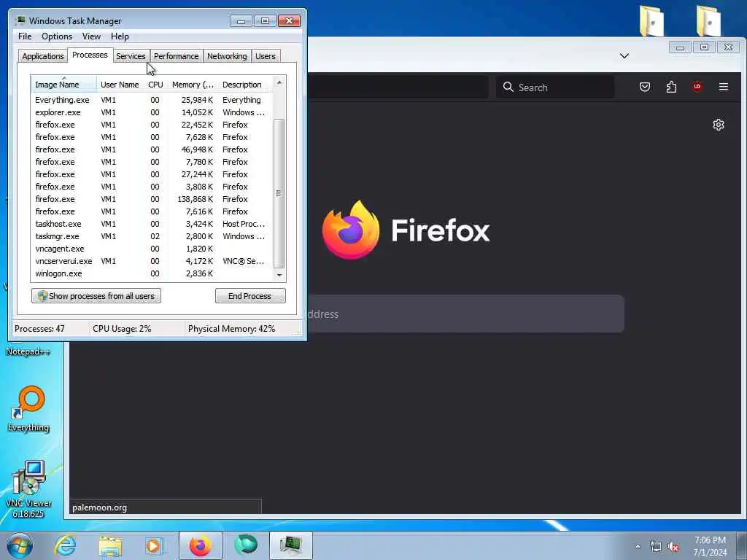747x560 pixels.
Task: Click Task Manager taskbar button
Action: [291, 545]
